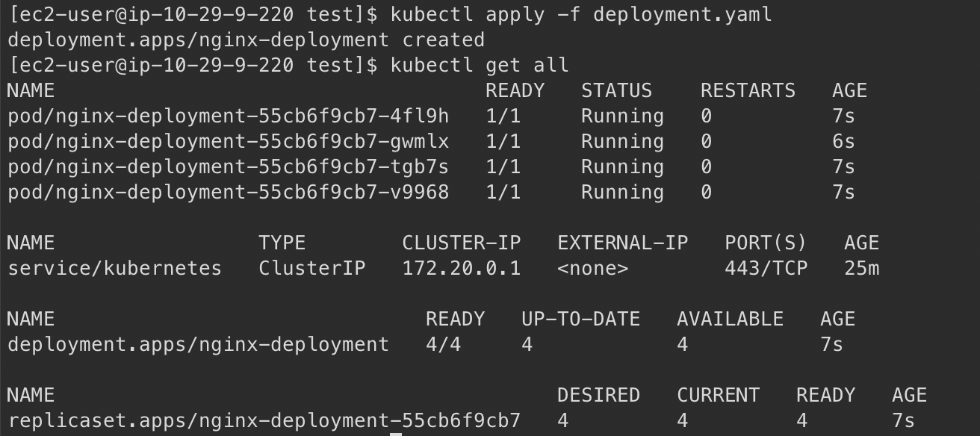
Task: Click the AVAILABLE column header
Action: (x=730, y=319)
